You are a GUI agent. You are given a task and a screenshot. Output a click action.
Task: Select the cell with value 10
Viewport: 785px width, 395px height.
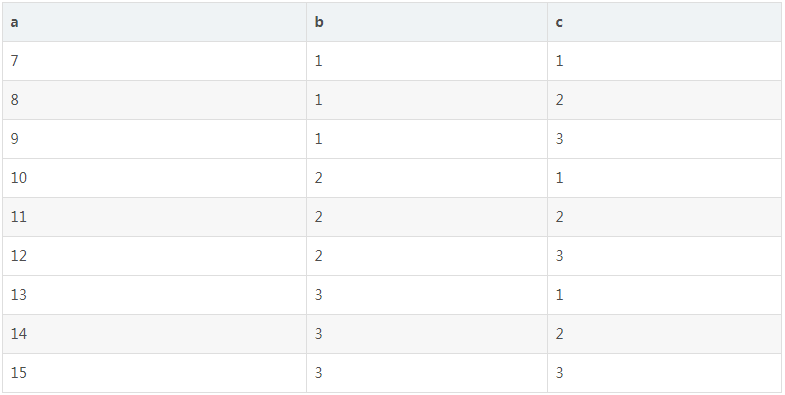pyautogui.click(x=154, y=178)
